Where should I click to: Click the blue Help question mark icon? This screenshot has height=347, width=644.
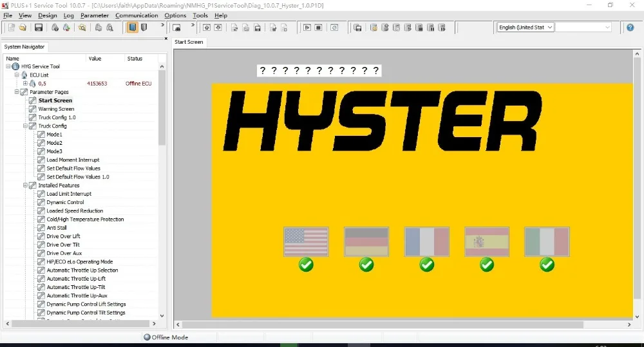[x=630, y=28]
